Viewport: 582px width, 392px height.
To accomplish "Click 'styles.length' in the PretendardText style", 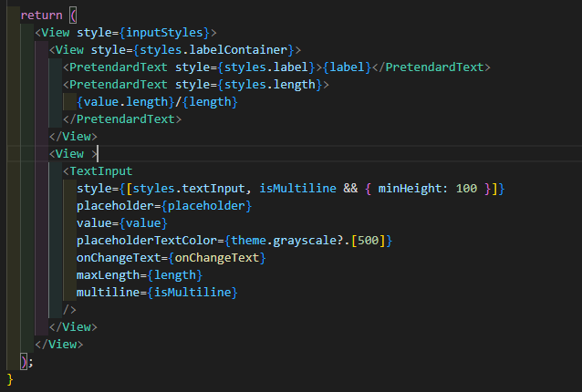I will [x=270, y=85].
